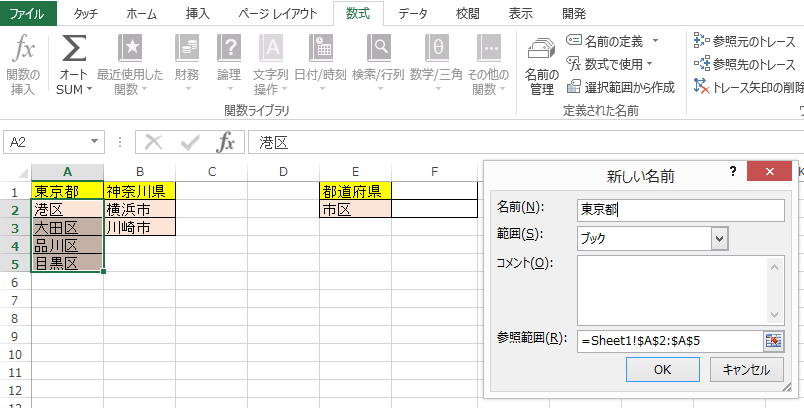Click cell A1 containing 東京都
Viewport: 804px width, 408px height.
(67, 192)
